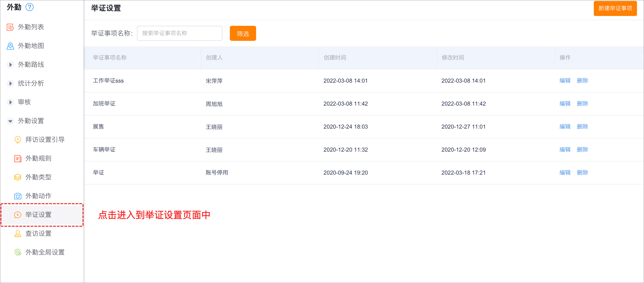Click the 2022-03-18 17:21 modified time
The height and width of the screenshot is (283, 644).
pos(463,173)
